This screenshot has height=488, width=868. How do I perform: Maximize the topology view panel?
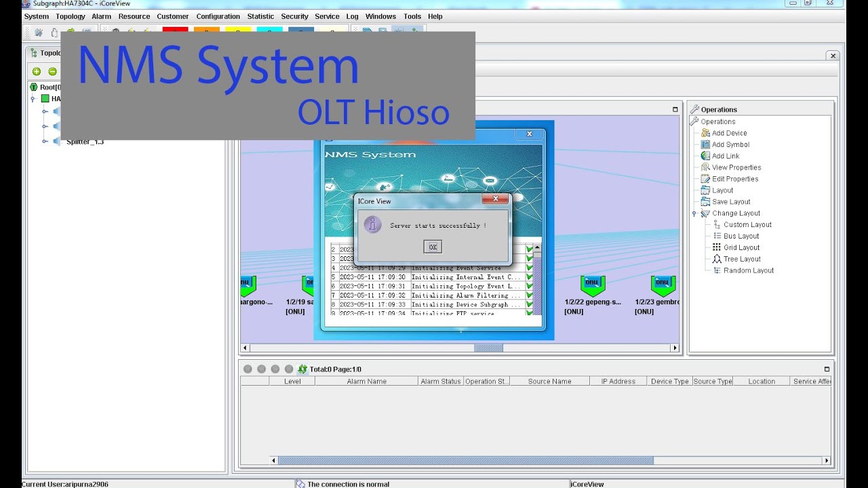pyautogui.click(x=675, y=109)
